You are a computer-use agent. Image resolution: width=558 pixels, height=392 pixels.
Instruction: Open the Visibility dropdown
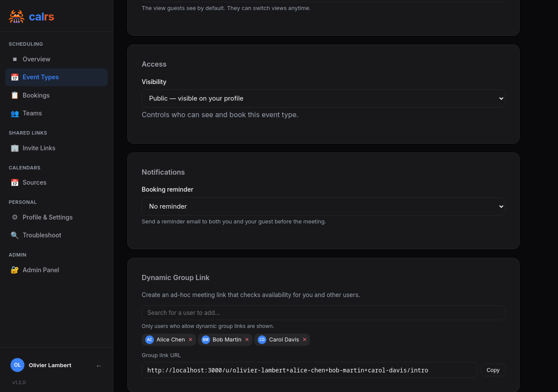coord(323,98)
